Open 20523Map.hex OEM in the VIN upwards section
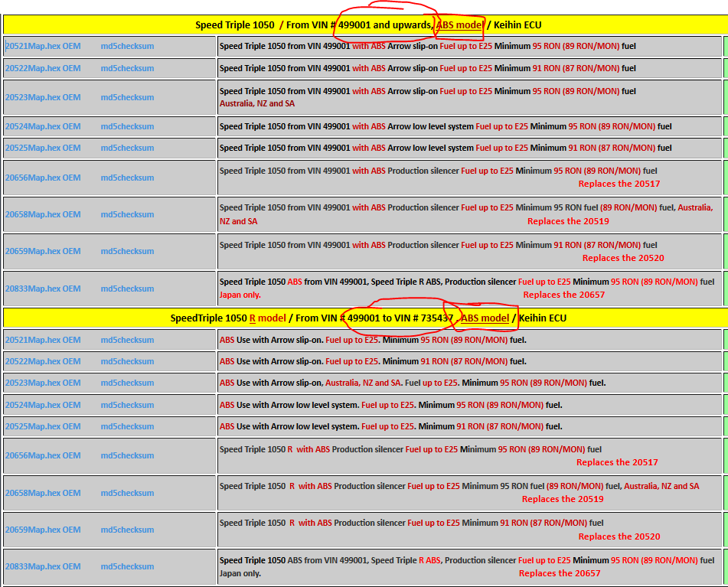Viewport: 728px width, 587px height. (x=43, y=97)
